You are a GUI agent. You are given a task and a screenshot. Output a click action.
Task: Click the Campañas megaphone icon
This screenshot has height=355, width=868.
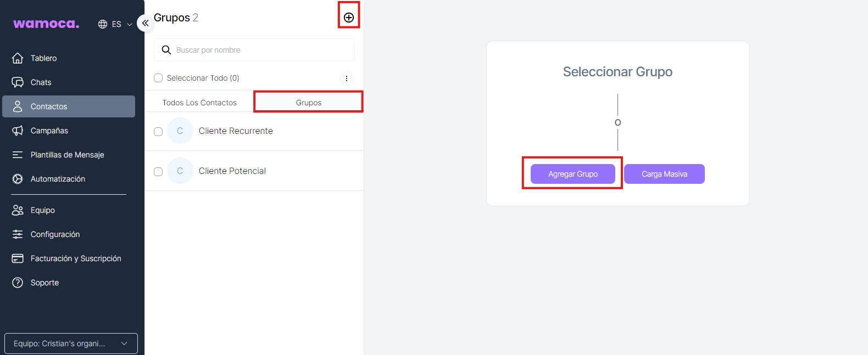tap(18, 131)
